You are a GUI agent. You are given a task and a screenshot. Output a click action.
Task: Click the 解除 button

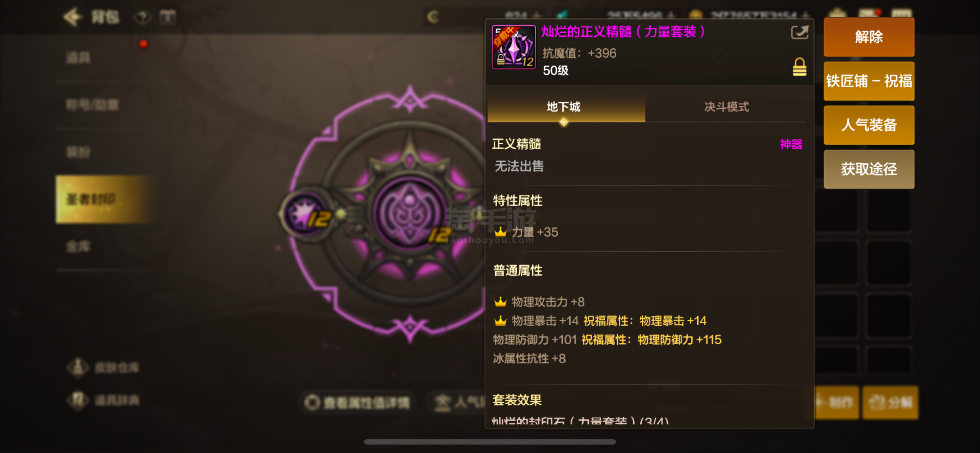pyautogui.click(x=869, y=37)
